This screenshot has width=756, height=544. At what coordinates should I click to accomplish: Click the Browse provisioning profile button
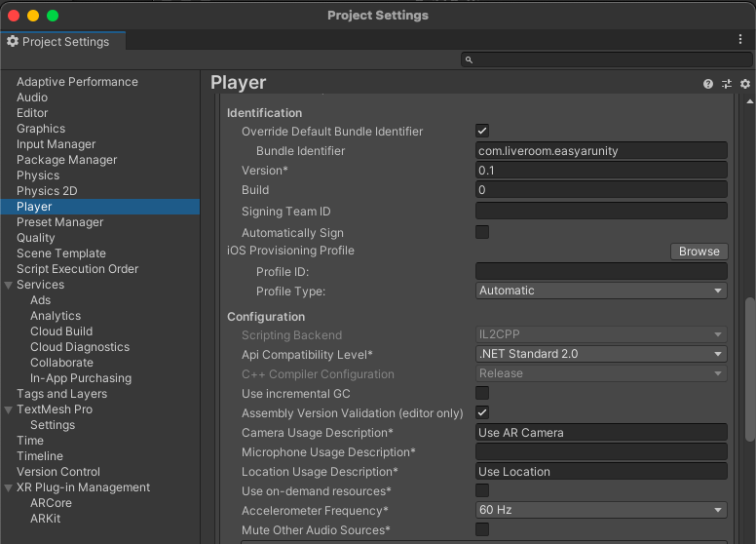(x=699, y=252)
